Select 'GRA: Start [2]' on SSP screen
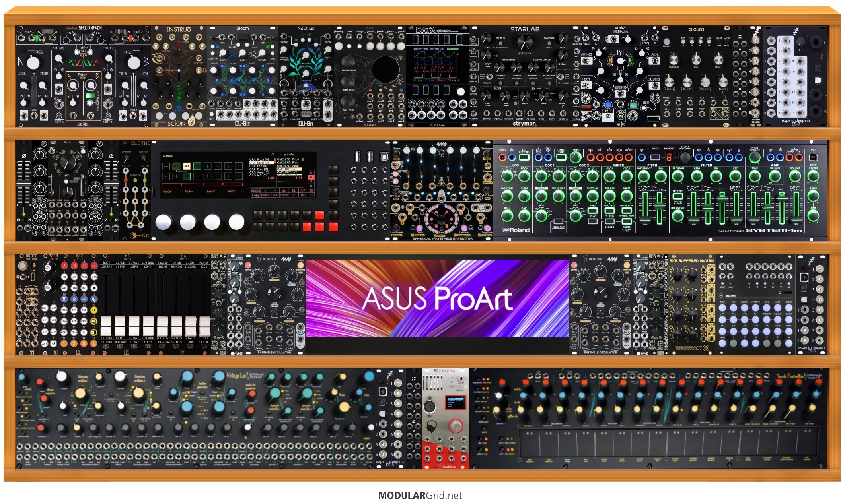The image size is (841, 504). point(262,163)
